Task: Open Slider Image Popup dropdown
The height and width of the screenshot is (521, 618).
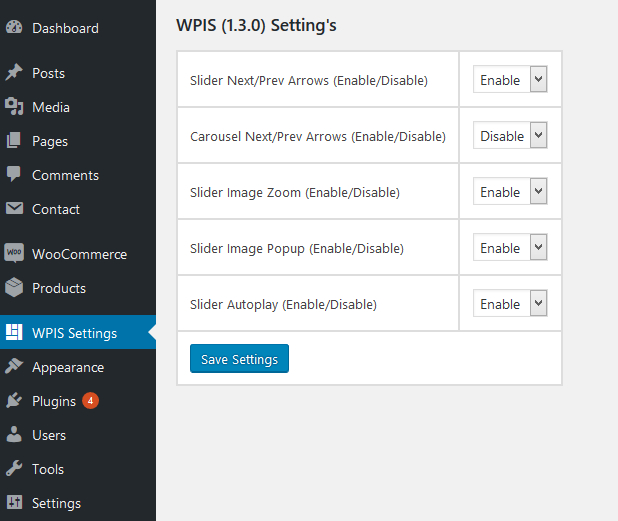Action: pyautogui.click(x=510, y=247)
